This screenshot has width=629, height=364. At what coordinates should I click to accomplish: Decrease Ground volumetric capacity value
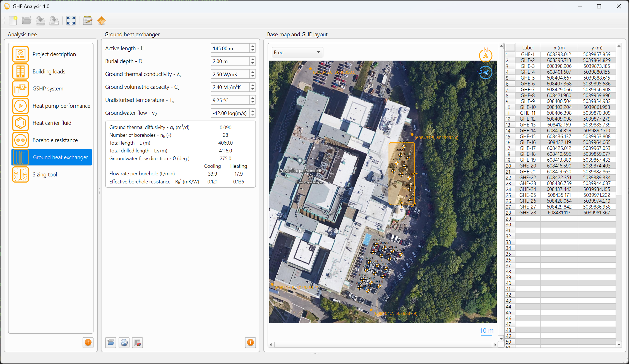pos(253,89)
